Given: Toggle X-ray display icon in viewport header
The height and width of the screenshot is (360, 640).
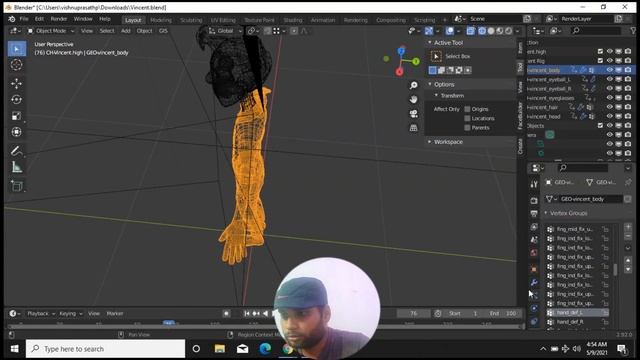Looking at the screenshot, I should pyautogui.click(x=471, y=31).
